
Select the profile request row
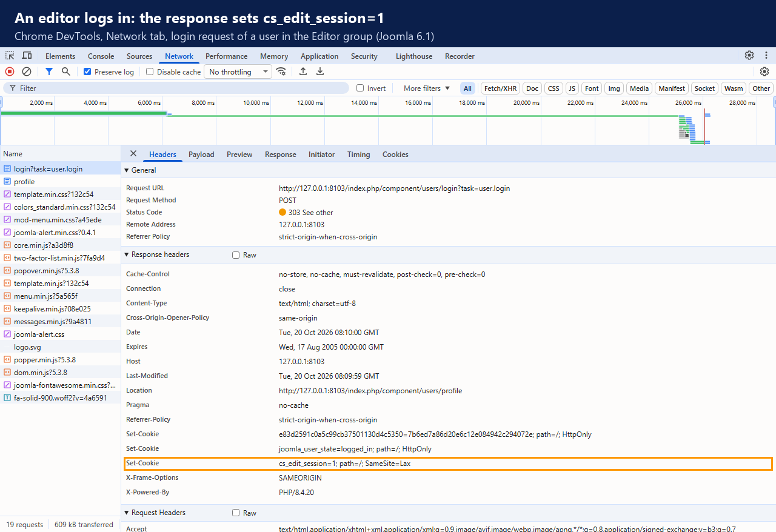61,182
